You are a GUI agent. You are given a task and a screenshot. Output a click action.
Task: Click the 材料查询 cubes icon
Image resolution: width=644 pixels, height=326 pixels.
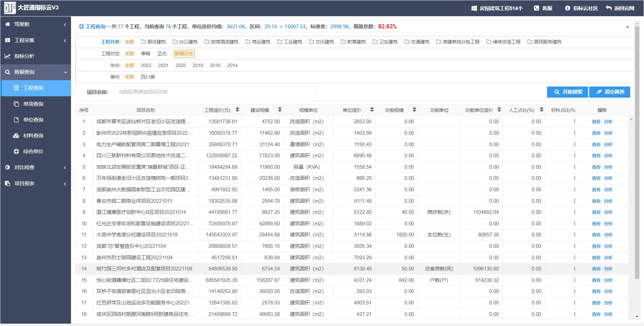(16, 136)
